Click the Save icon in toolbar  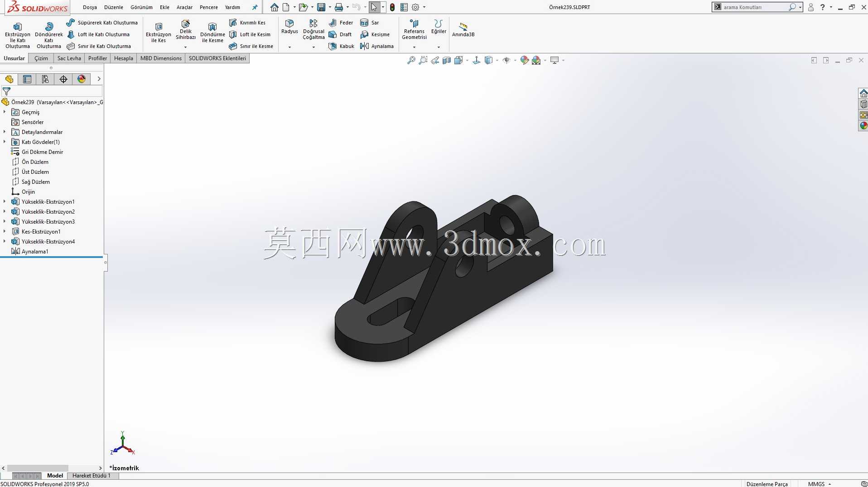tap(321, 7)
